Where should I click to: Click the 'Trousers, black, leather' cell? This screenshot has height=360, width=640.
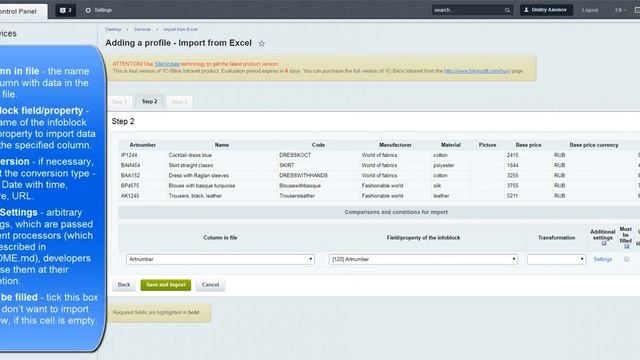tap(195, 196)
